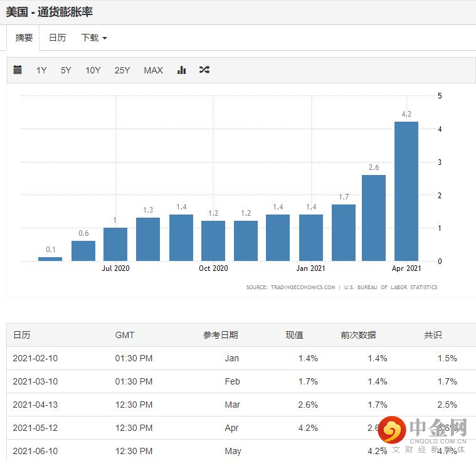Click the bar chart type icon
476x461 pixels.
(x=182, y=70)
